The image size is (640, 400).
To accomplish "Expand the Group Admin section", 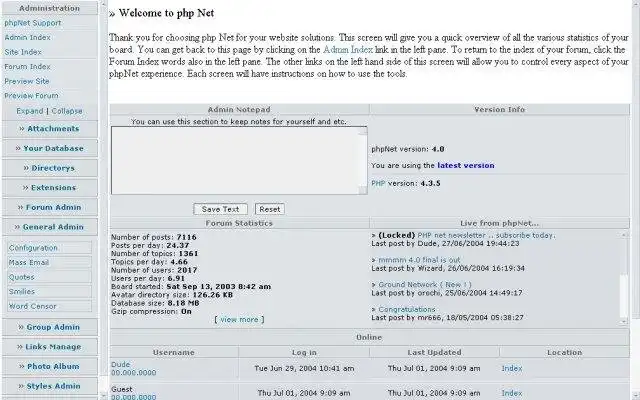I will pyautogui.click(x=50, y=327).
